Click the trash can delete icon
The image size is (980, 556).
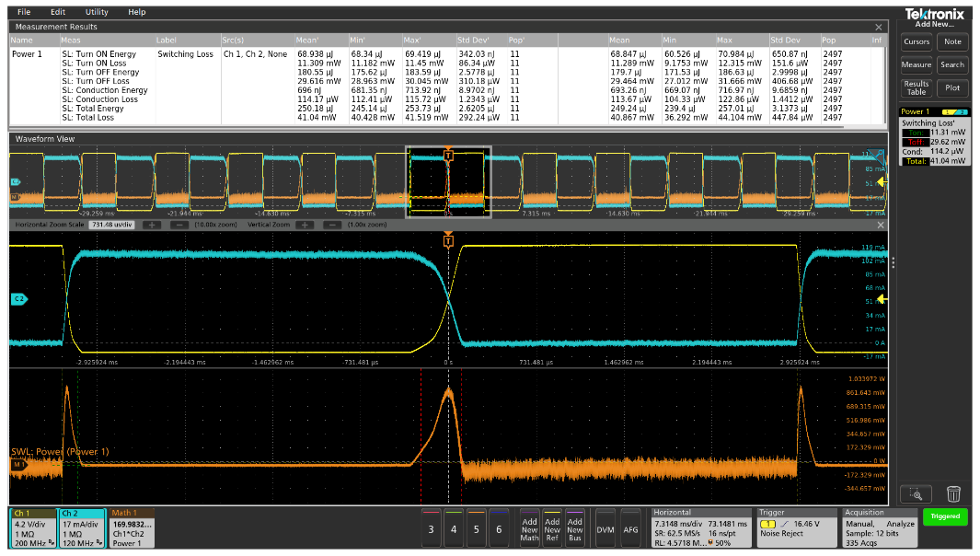[953, 494]
